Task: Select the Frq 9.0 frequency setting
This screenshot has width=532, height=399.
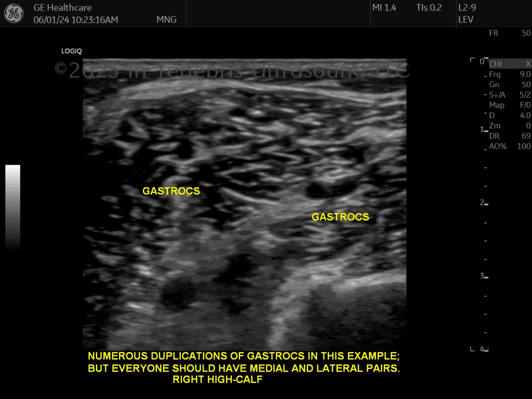Action: click(510, 74)
